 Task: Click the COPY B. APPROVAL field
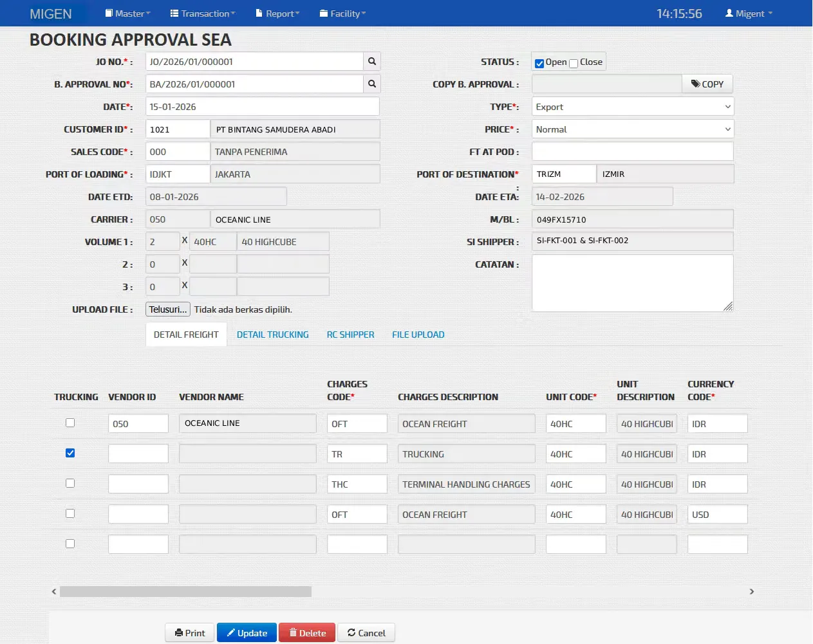pyautogui.click(x=607, y=84)
